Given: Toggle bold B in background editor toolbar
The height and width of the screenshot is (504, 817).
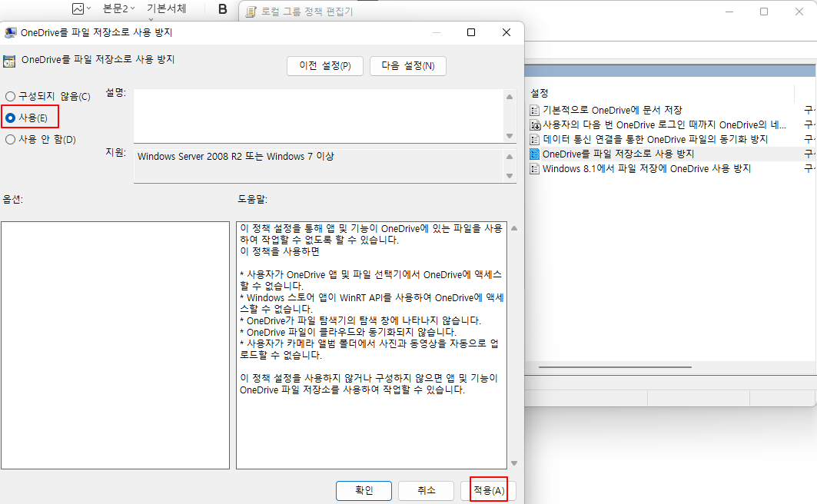Looking at the screenshot, I should point(222,9).
